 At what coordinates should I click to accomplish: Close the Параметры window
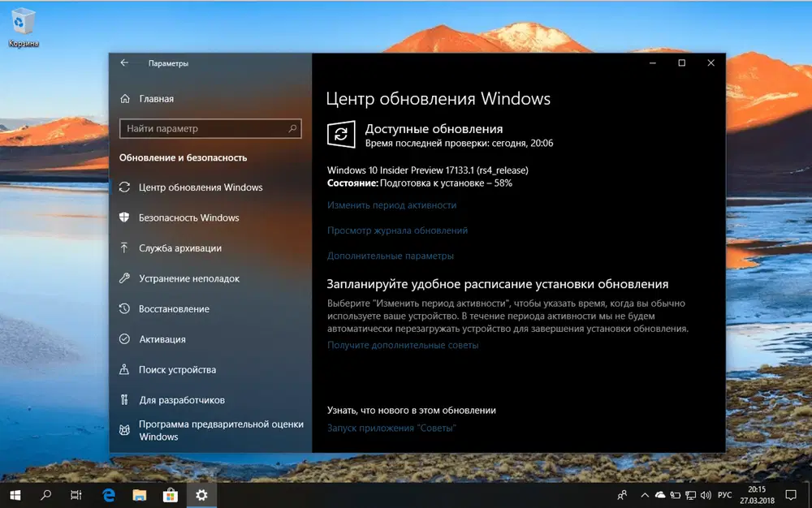tap(710, 62)
